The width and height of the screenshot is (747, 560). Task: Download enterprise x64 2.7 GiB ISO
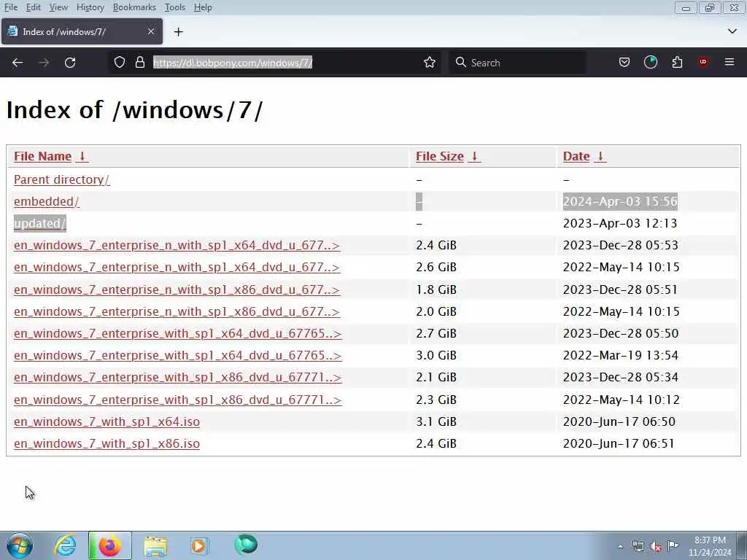pyautogui.click(x=178, y=333)
